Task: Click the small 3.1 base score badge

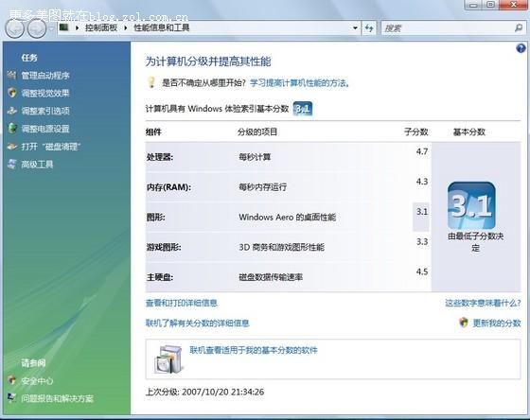Action: tap(303, 109)
